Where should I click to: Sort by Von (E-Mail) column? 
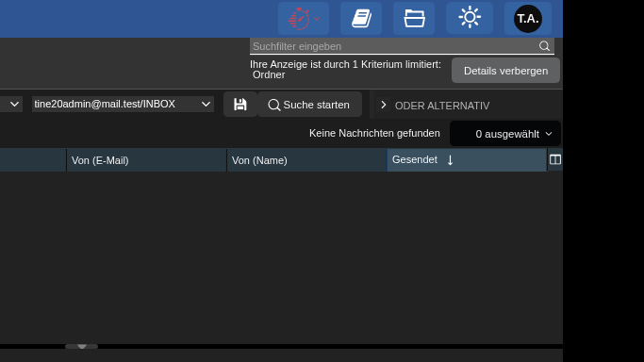[147, 160]
